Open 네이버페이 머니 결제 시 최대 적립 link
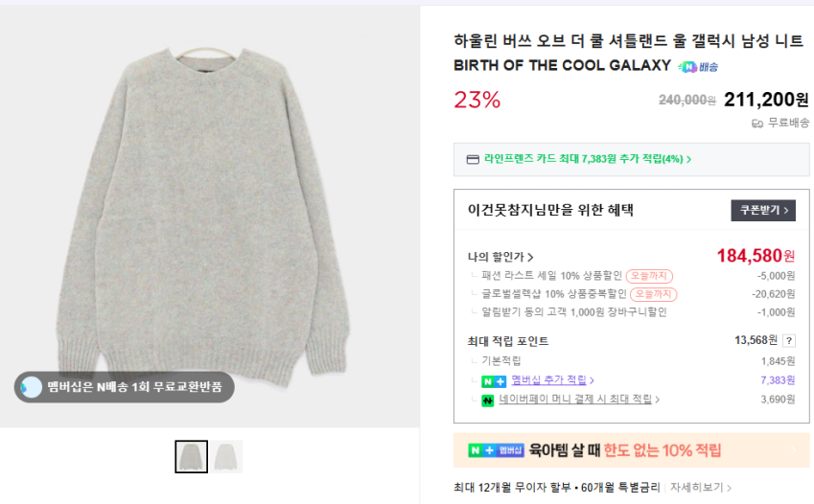The height and width of the screenshot is (504, 814). [x=579, y=400]
